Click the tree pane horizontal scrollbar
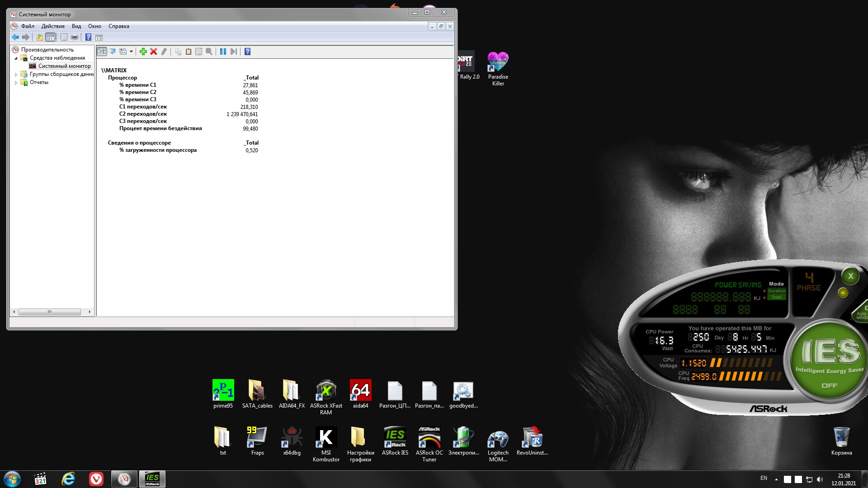The image size is (868, 488). [x=50, y=312]
